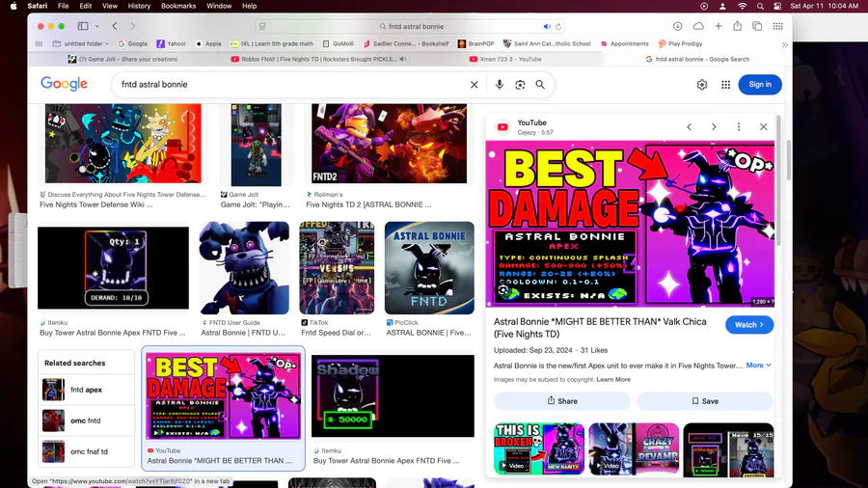This screenshot has width=868, height=488.
Task: Clear the Google search box X
Action: 474,85
